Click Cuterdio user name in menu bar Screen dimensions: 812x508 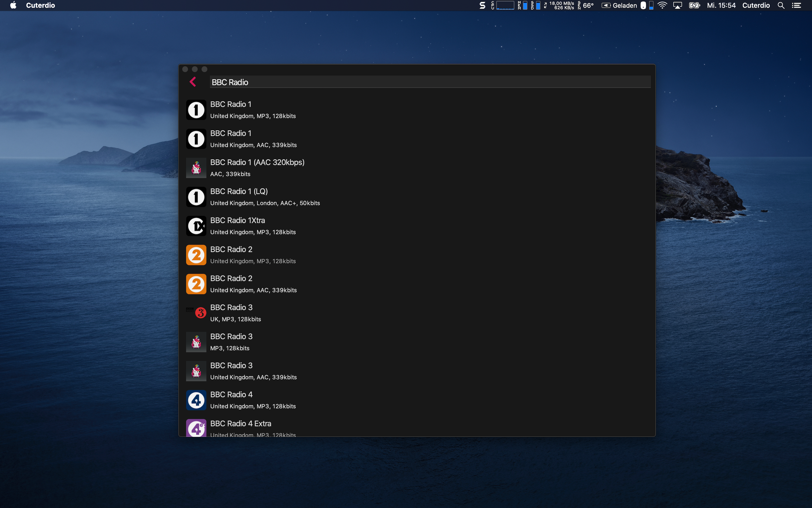tap(756, 5)
